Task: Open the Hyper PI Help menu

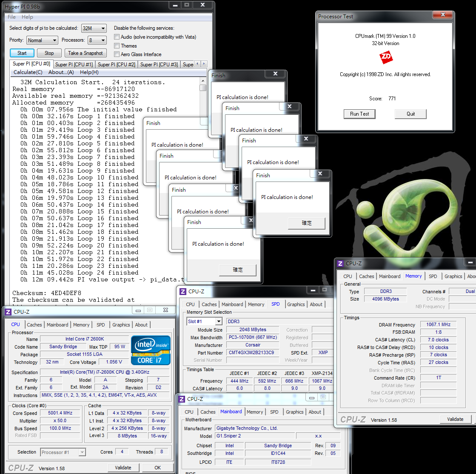Action: [27, 17]
